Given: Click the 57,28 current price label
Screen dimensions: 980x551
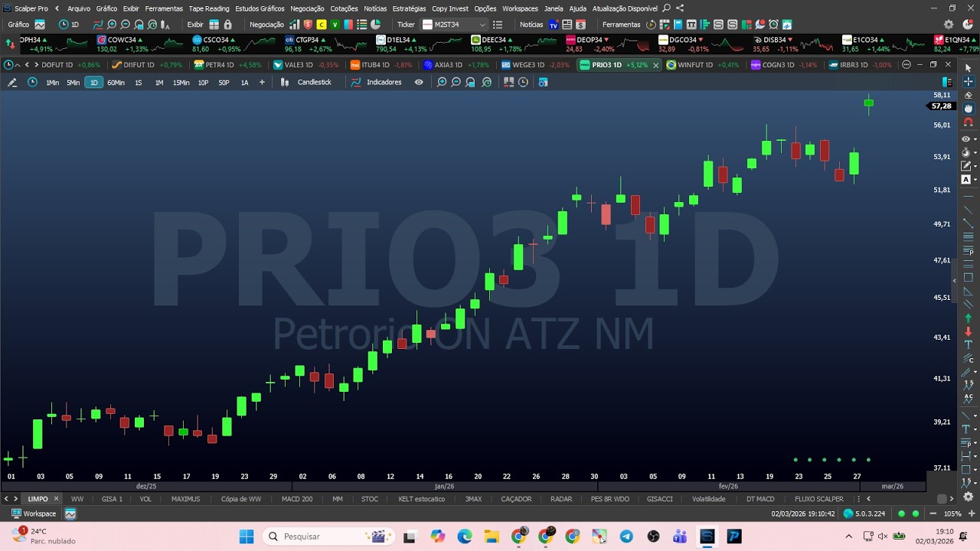Looking at the screenshot, I should tap(942, 106).
